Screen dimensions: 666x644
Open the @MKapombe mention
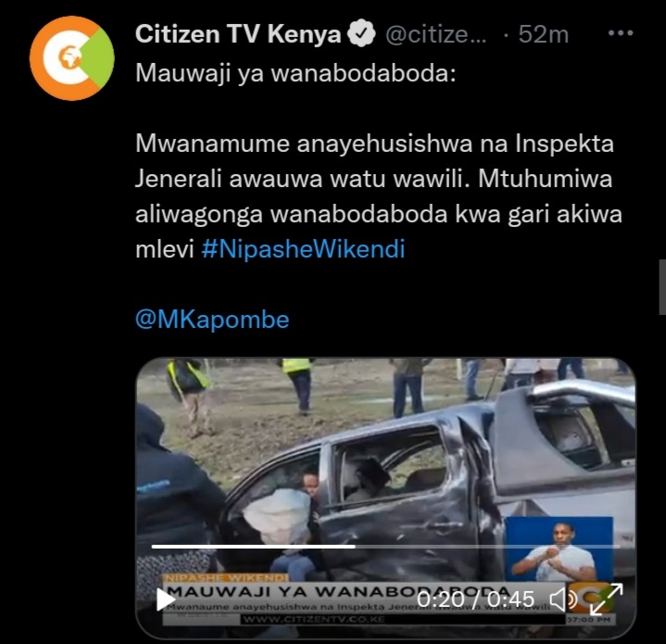click(212, 319)
